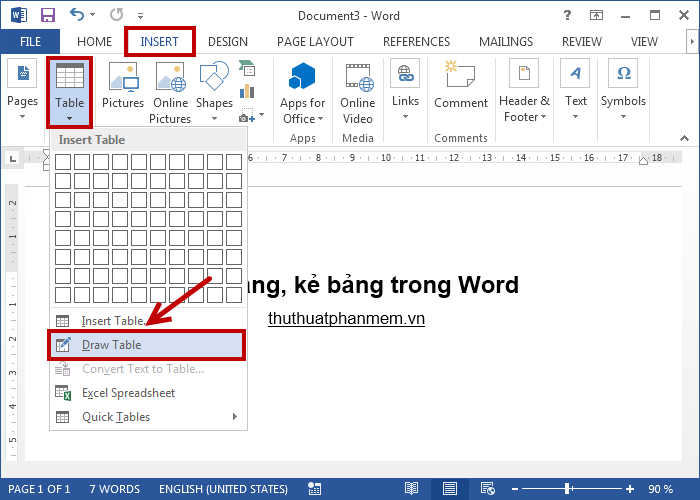This screenshot has width=700, height=500.
Task: Click the ENGLISH (UNITED STATES) language indicator
Action: point(223,489)
